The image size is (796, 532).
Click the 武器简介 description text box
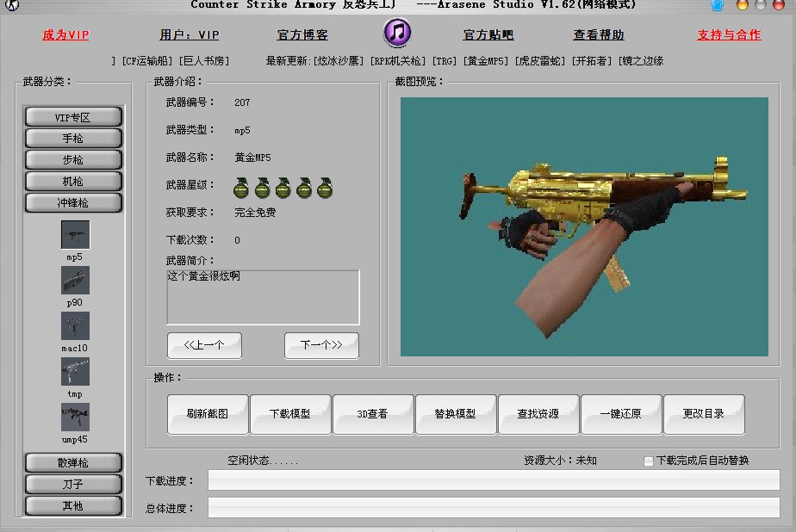click(x=263, y=297)
